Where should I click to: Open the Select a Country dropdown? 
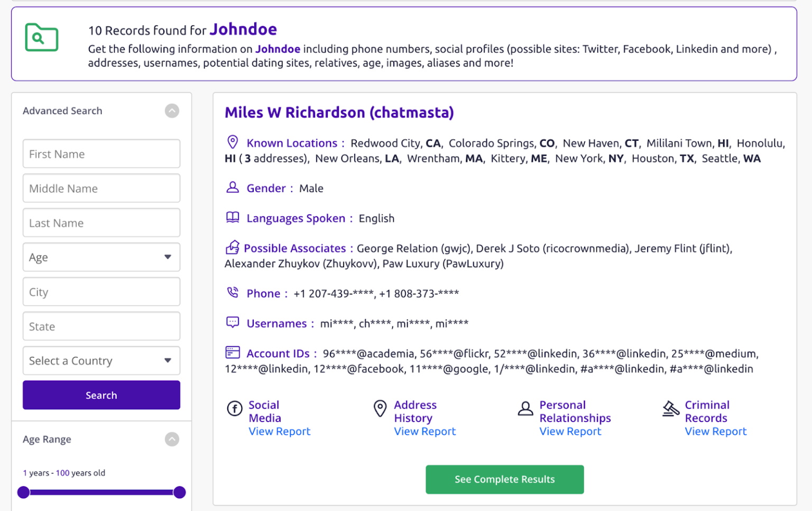101,361
